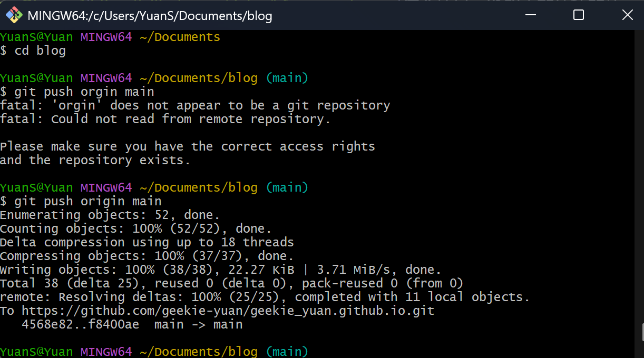Close the Git Bash terminal window

pyautogui.click(x=627, y=15)
